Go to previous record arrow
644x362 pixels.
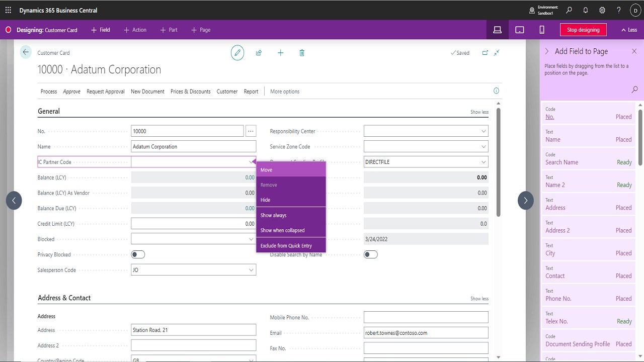14,201
